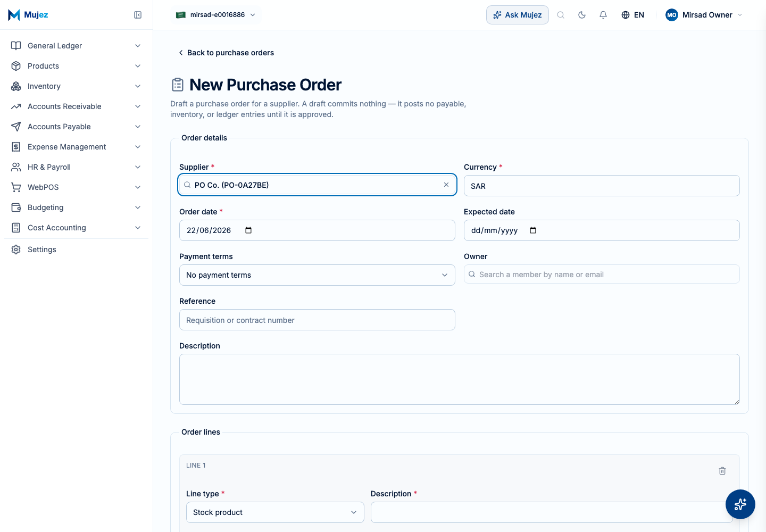Click the Owner member search field
This screenshot has width=766, height=532.
point(602,274)
